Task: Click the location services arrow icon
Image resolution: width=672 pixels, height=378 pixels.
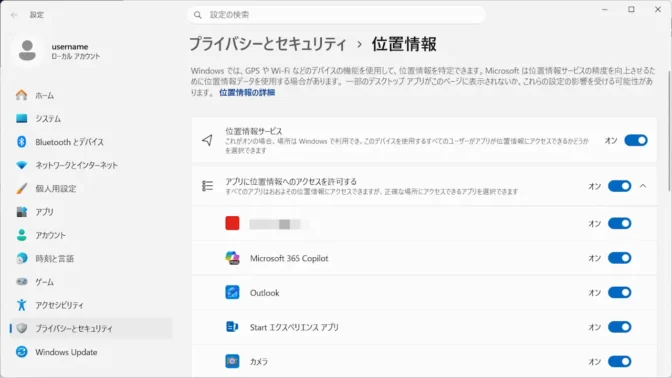Action: 207,140
